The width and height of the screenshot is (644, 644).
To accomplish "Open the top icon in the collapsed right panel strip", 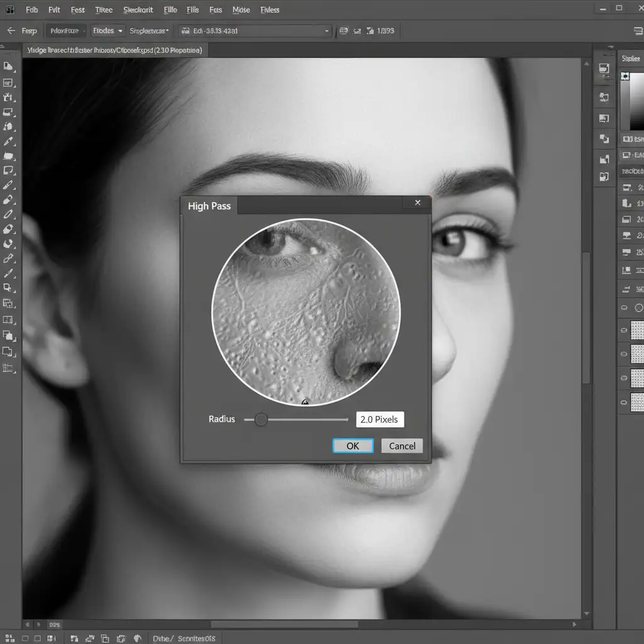I will point(604,69).
